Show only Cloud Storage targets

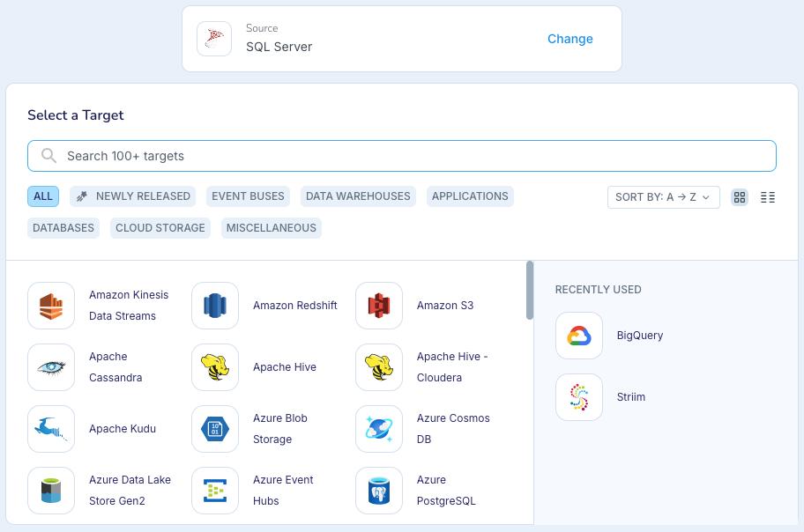point(160,228)
